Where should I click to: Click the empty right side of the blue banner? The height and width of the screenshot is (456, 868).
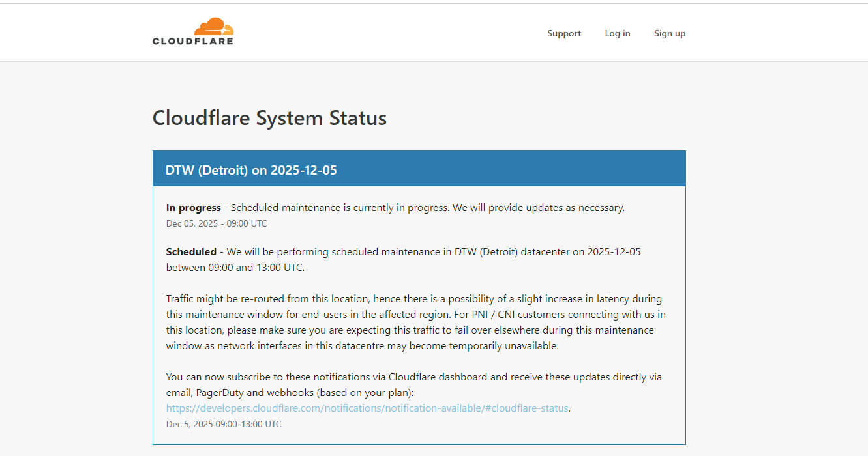[554, 170]
